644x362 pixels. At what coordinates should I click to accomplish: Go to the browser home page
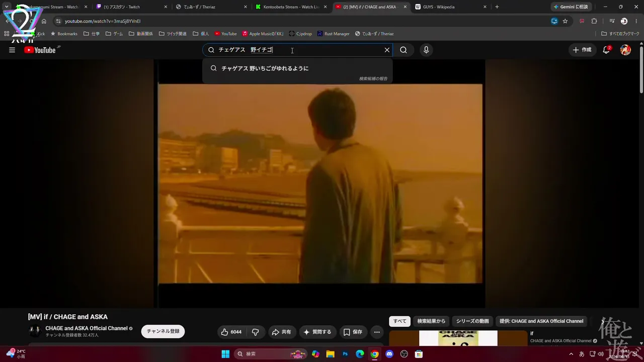pyautogui.click(x=44, y=21)
